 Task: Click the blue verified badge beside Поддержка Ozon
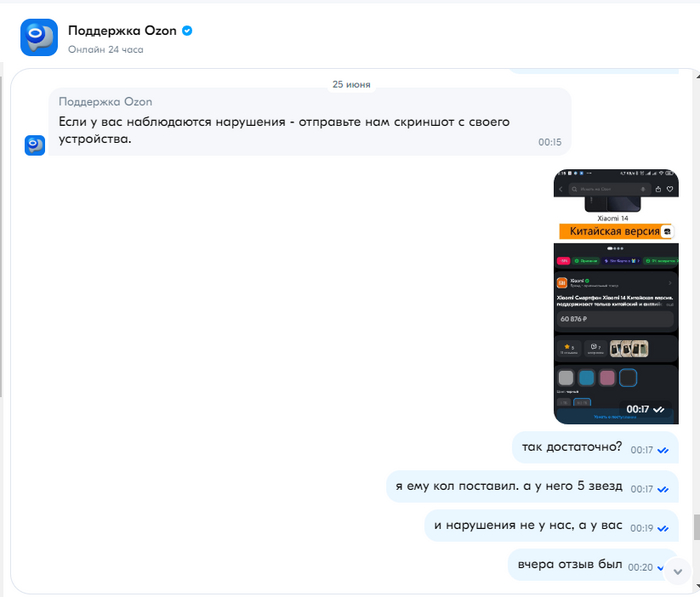pos(187,31)
